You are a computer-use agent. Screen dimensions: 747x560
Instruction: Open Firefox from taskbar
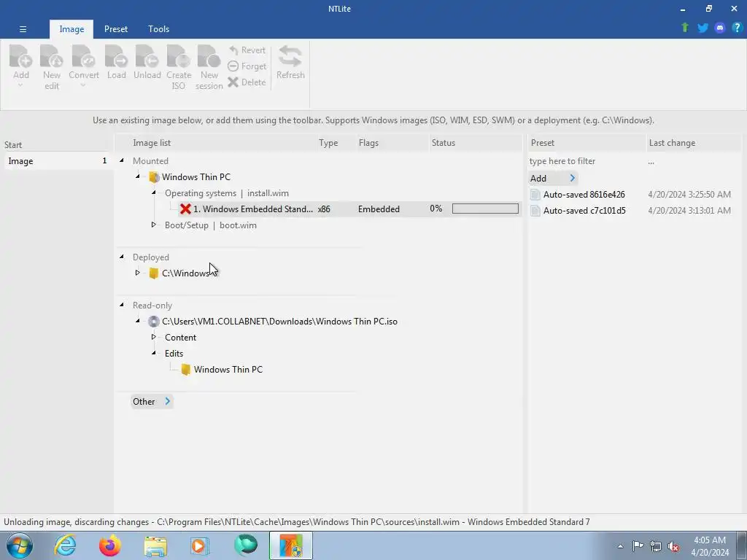click(110, 545)
